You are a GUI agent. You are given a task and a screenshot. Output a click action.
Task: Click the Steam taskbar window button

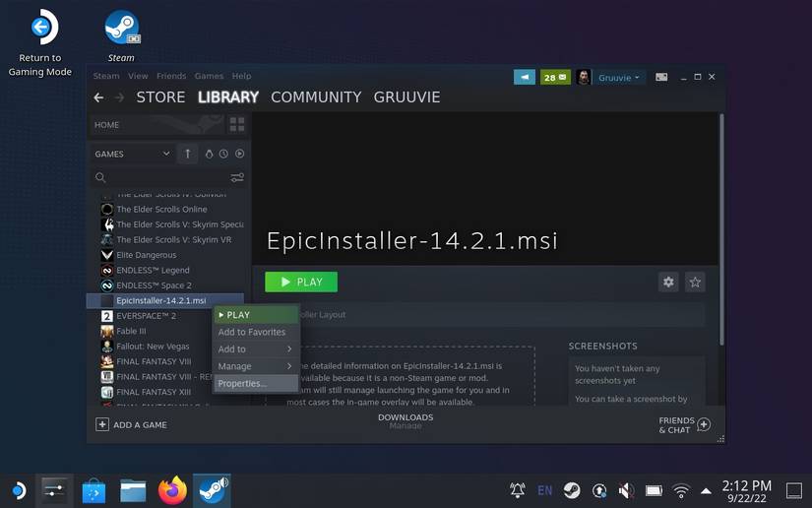[x=212, y=490]
